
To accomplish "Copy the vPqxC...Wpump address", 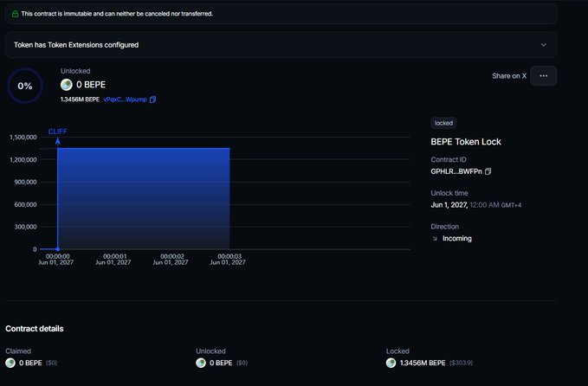I will pyautogui.click(x=152, y=100).
